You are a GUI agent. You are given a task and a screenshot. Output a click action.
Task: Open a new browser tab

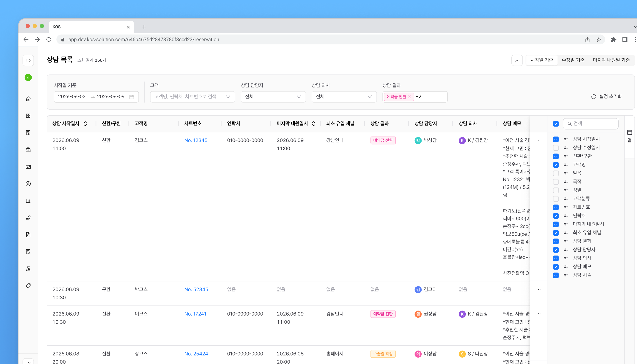pos(144,27)
